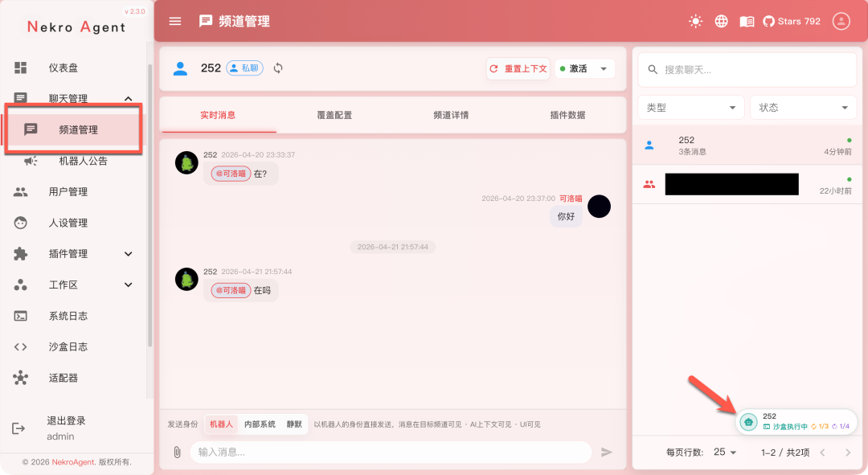Go to next page arrow
Image resolution: width=868 pixels, height=475 pixels.
848,452
